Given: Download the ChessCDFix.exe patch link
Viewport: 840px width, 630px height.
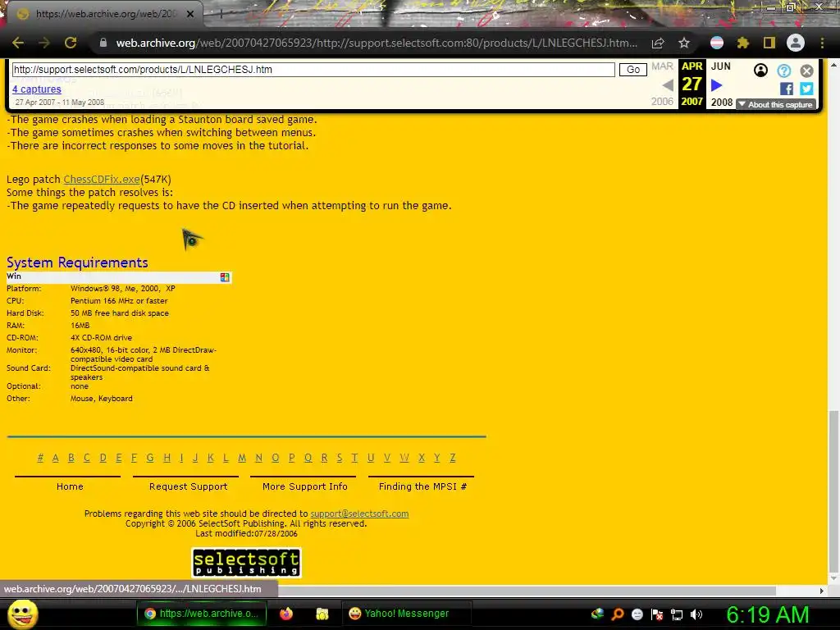Looking at the screenshot, I should coord(102,180).
